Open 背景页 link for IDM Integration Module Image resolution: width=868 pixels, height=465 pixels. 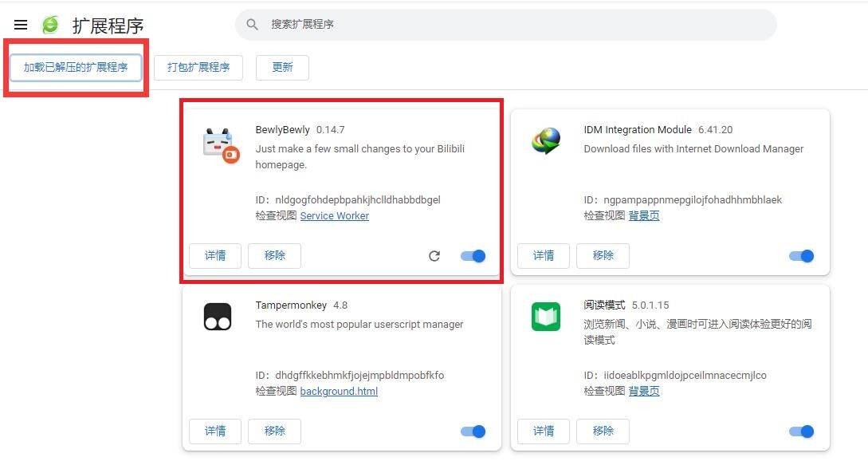coord(644,216)
